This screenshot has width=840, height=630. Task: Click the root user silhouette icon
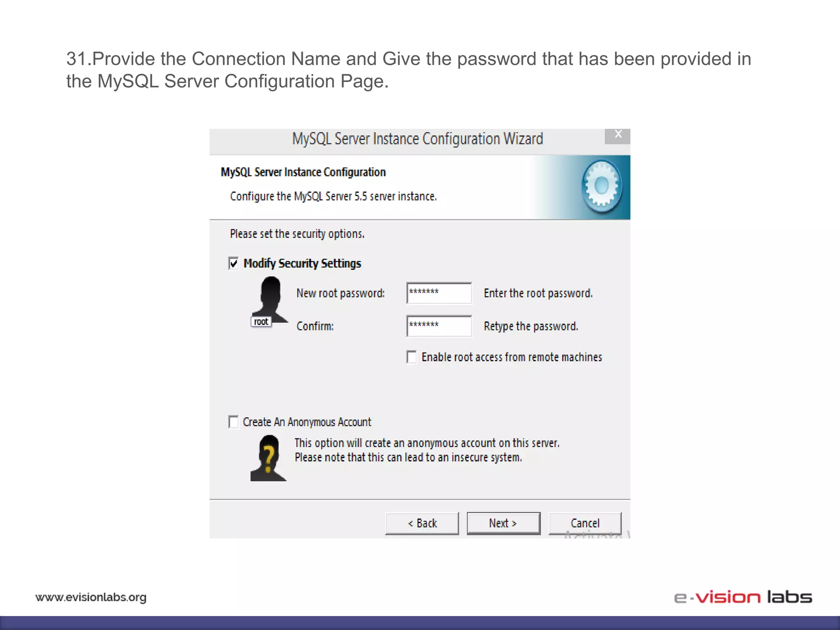[269, 301]
